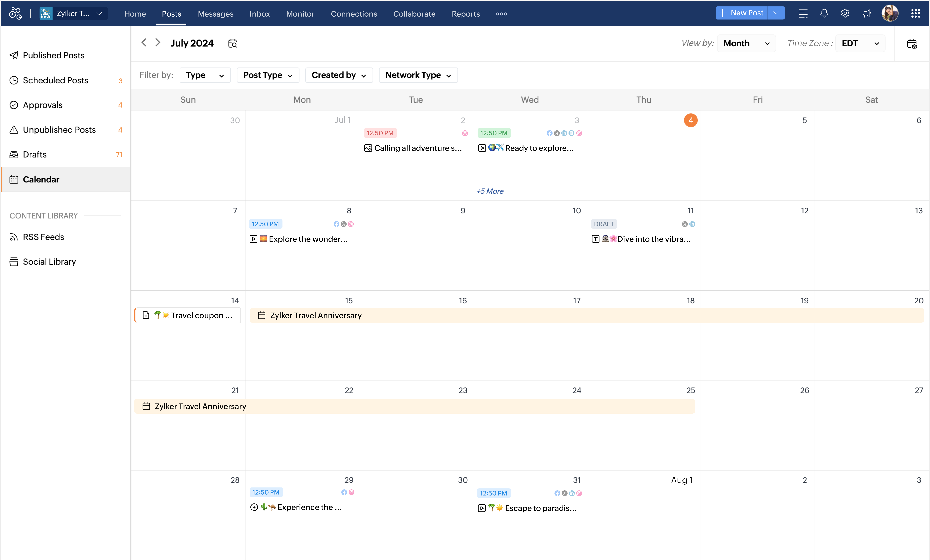Open the EDT time zone dropdown
This screenshot has width=930, height=560.
(860, 43)
